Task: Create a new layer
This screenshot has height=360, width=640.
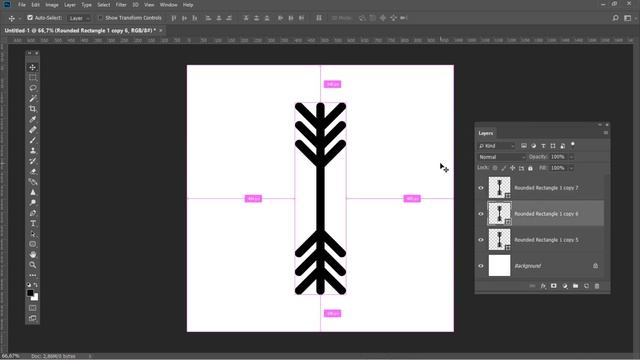Action: (x=586, y=286)
